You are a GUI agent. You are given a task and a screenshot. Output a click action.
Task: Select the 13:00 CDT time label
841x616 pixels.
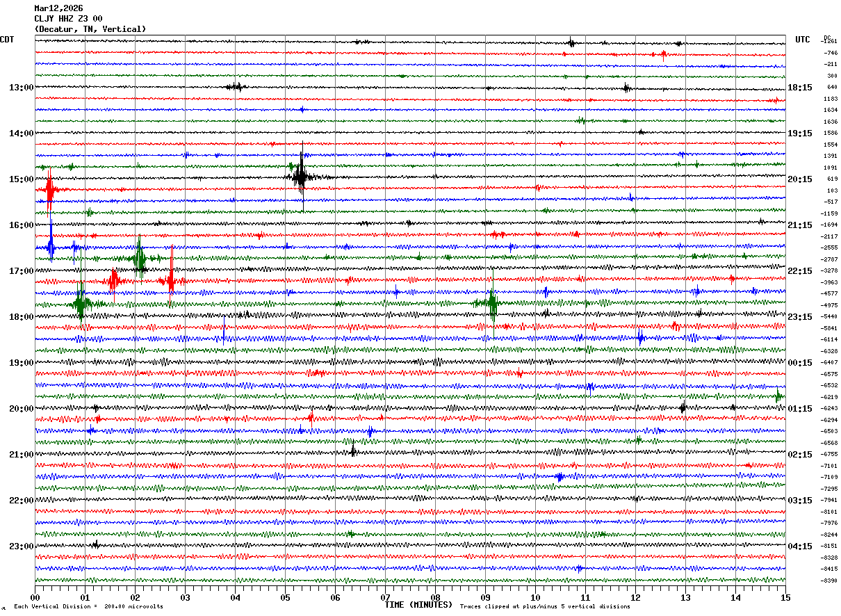click(22, 88)
